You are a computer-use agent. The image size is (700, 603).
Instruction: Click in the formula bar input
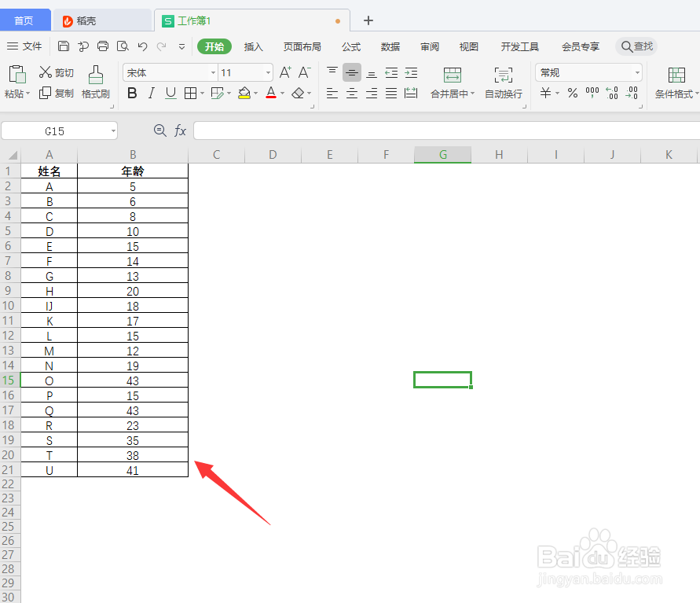pyautogui.click(x=446, y=131)
